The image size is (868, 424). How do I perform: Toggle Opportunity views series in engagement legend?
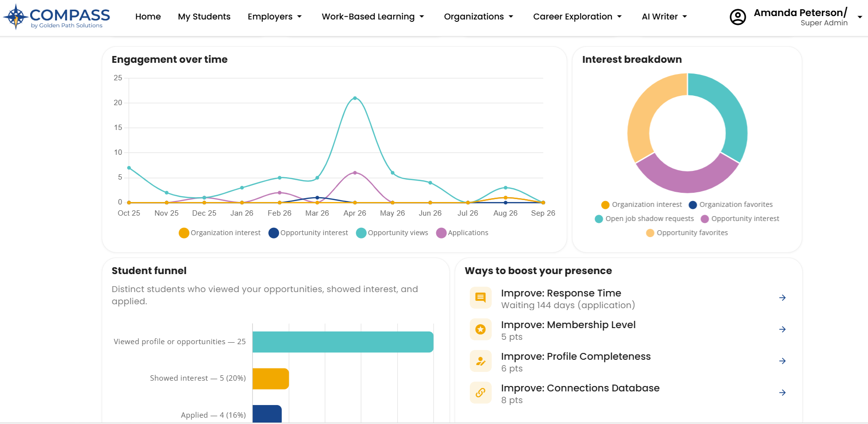[392, 233]
